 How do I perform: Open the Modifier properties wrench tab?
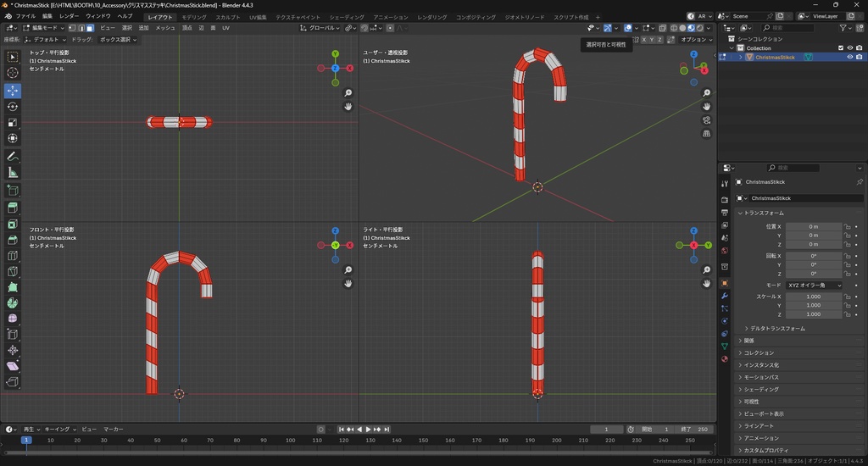point(725,296)
